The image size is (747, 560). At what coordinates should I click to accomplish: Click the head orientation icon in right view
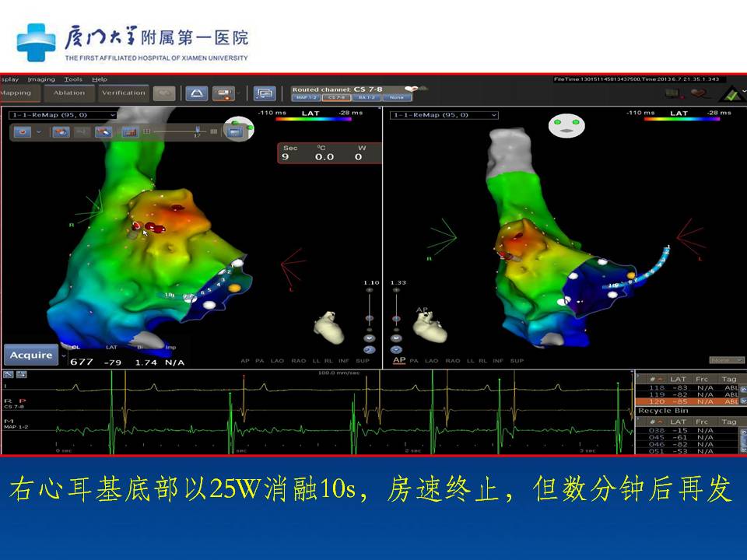click(566, 126)
